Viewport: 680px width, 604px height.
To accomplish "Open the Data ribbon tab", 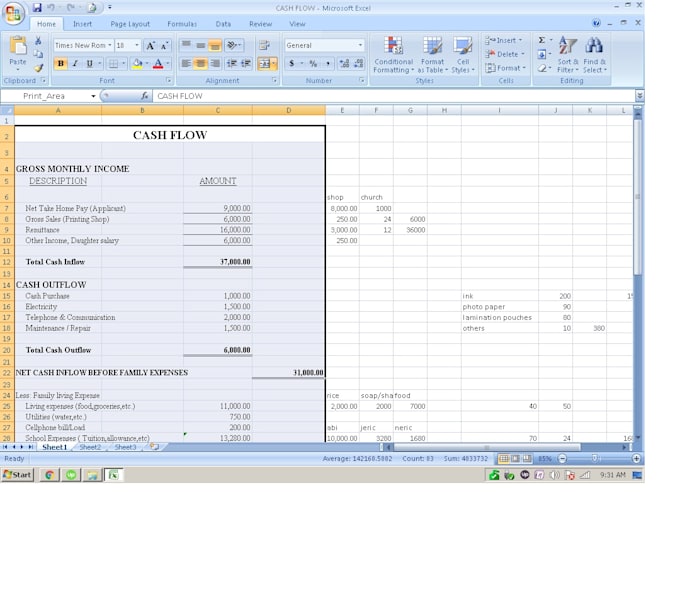I will coord(223,24).
